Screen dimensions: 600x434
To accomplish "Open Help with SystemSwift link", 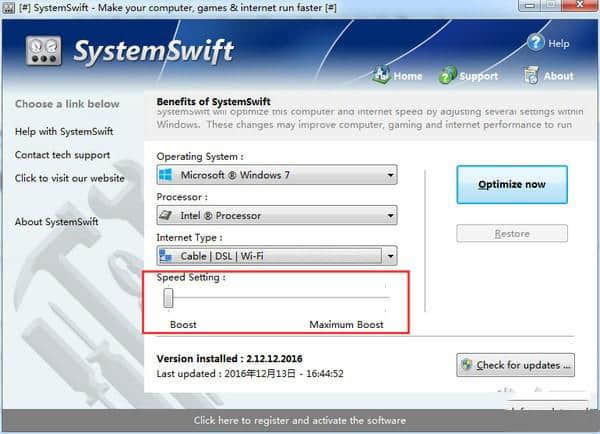I will (64, 132).
